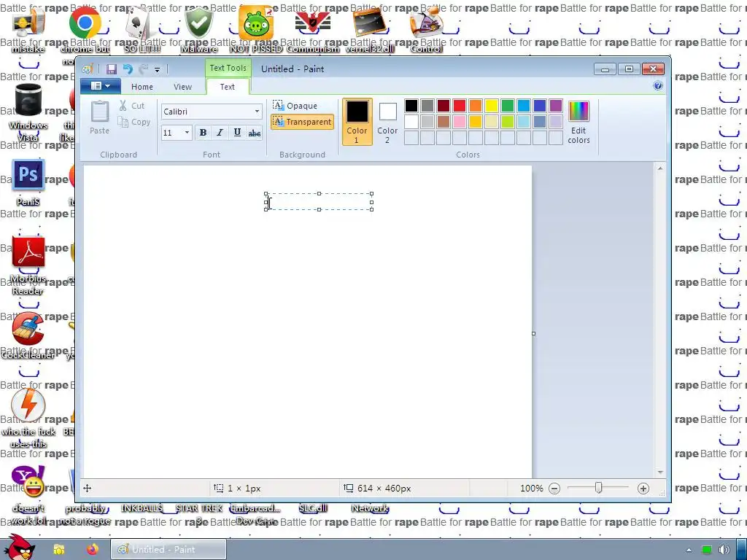Viewport: 747px width, 560px height.
Task: Select the orange lightning bolt desktop icon
Action: pos(28,405)
